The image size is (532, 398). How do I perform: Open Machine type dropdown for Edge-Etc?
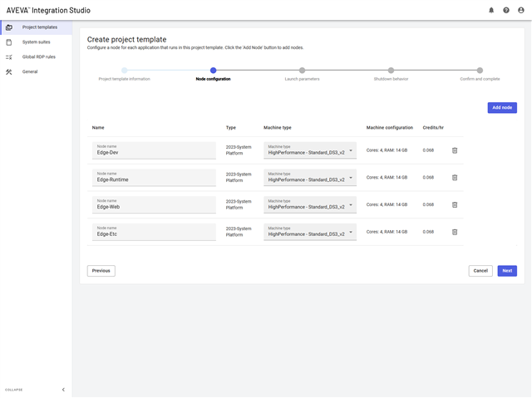click(310, 232)
